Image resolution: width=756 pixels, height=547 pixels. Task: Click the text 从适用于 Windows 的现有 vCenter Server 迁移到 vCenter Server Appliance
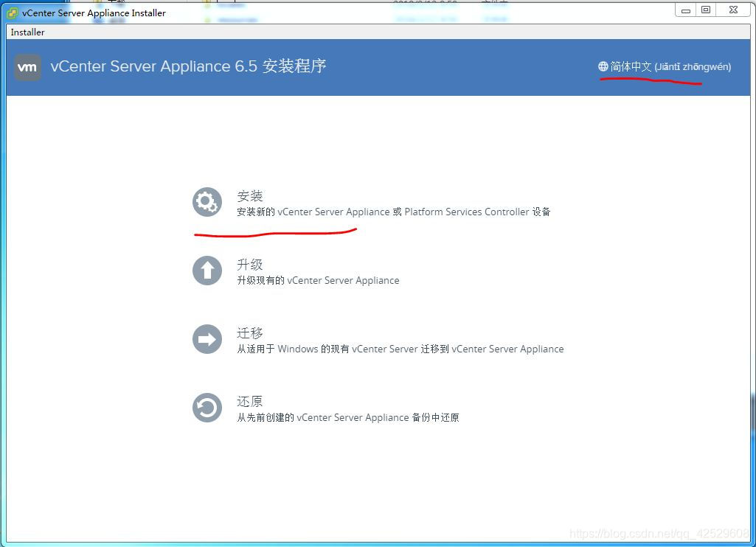point(400,349)
